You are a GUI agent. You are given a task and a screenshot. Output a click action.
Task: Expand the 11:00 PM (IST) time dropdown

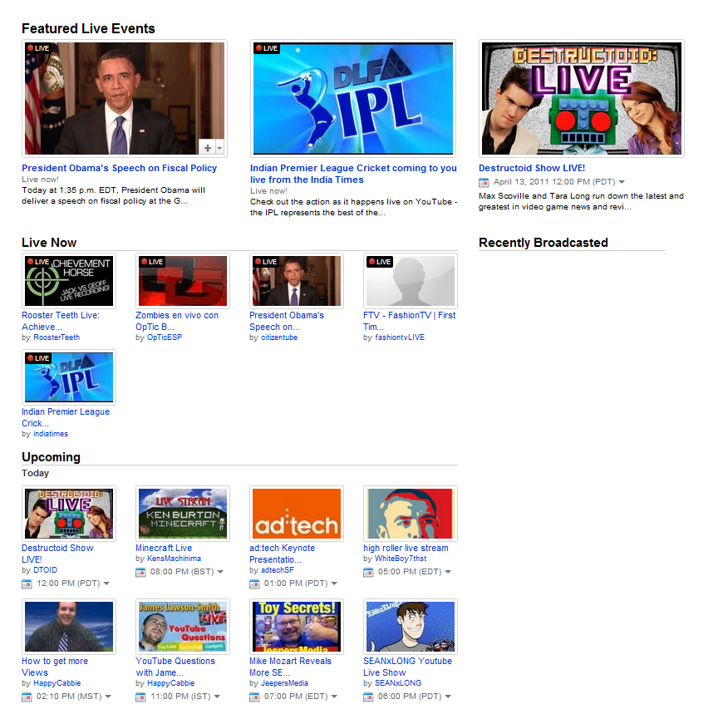(217, 697)
